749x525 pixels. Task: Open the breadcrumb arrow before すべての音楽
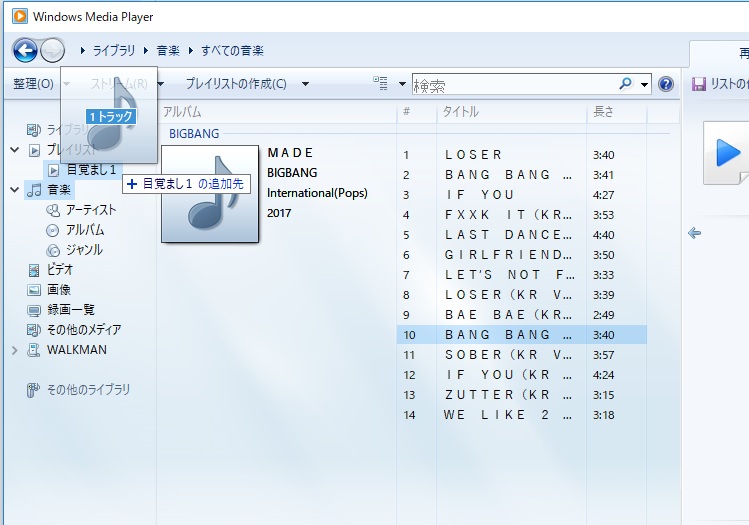click(191, 50)
